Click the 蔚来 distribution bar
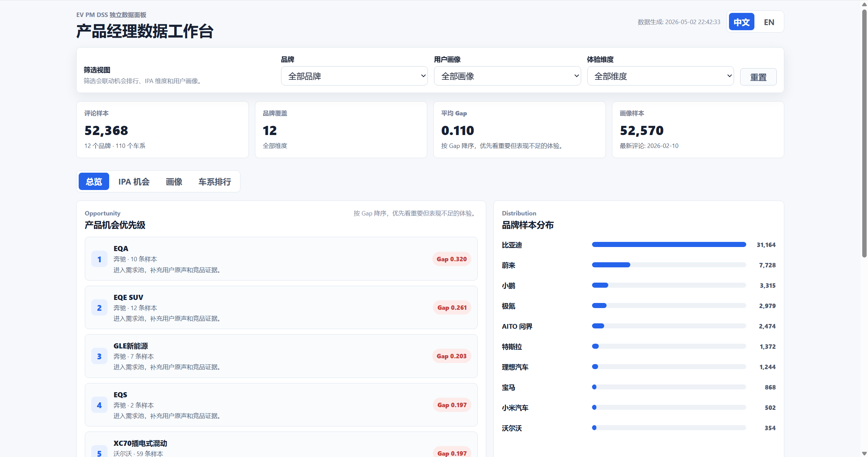The height and width of the screenshot is (457, 868). point(669,265)
